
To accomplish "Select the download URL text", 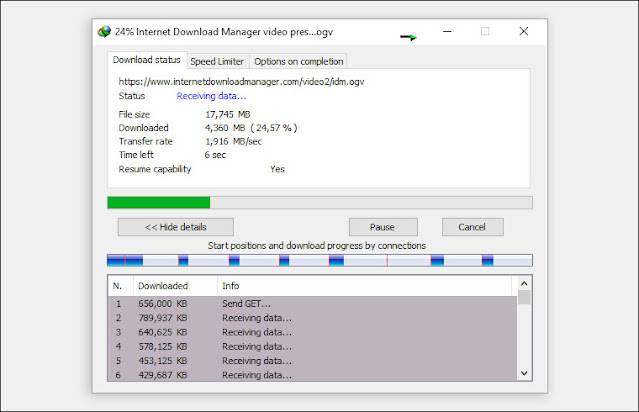I will (x=241, y=82).
